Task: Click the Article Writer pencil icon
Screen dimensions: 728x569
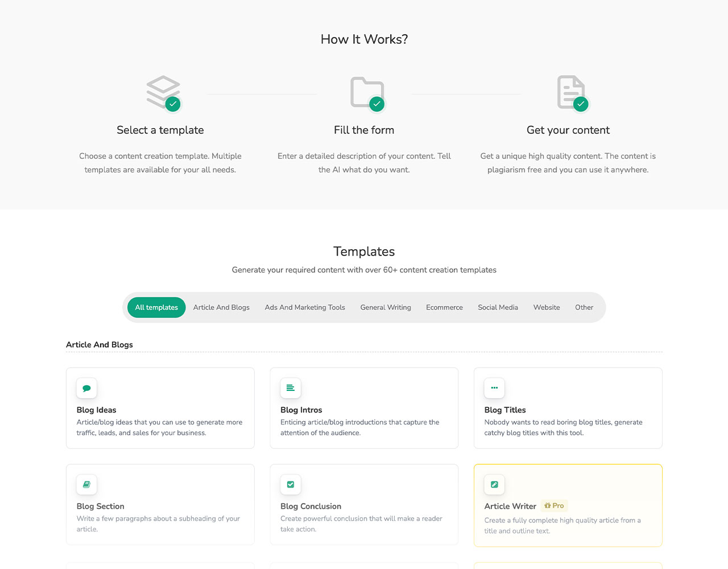Action: pos(494,485)
